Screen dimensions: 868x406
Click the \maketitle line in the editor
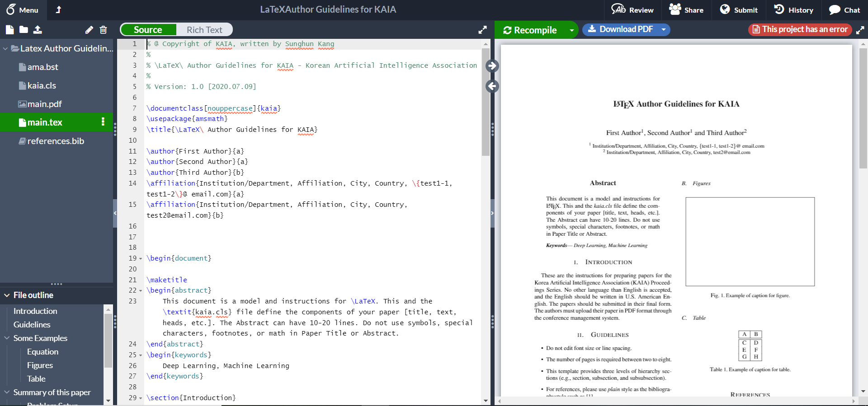pyautogui.click(x=167, y=280)
